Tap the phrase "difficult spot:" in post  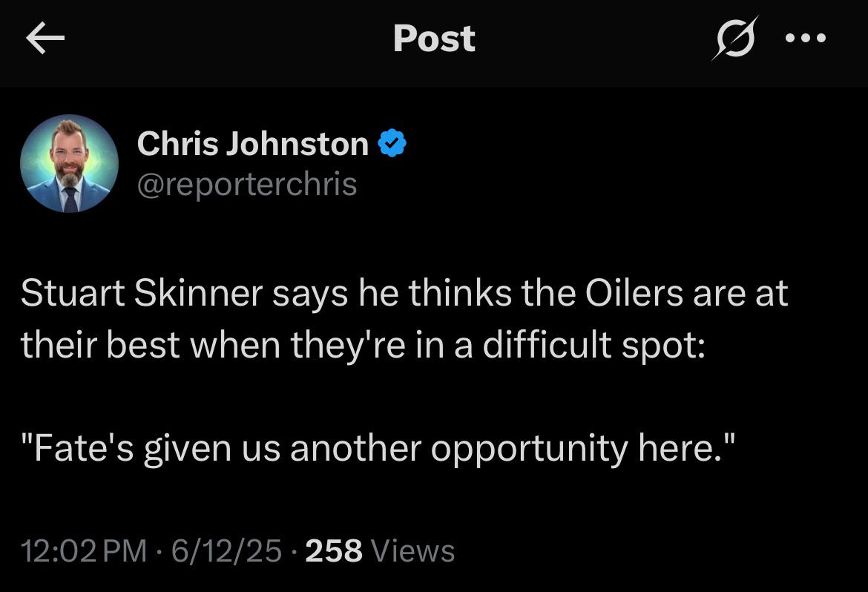point(594,344)
